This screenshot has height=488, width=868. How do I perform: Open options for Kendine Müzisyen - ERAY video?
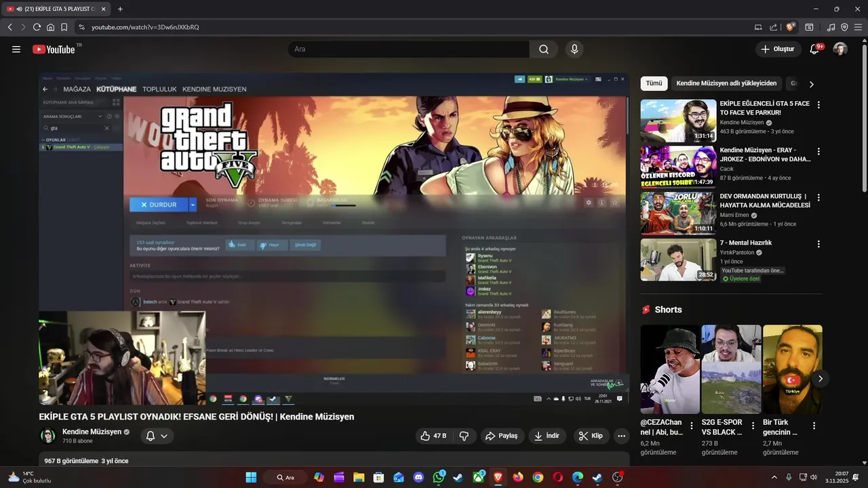pyautogui.click(x=818, y=152)
